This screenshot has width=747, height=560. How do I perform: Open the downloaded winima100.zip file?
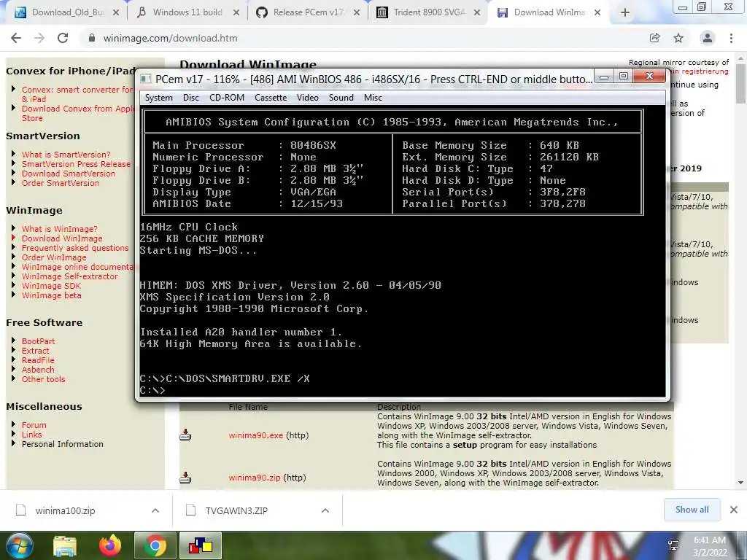point(65,510)
